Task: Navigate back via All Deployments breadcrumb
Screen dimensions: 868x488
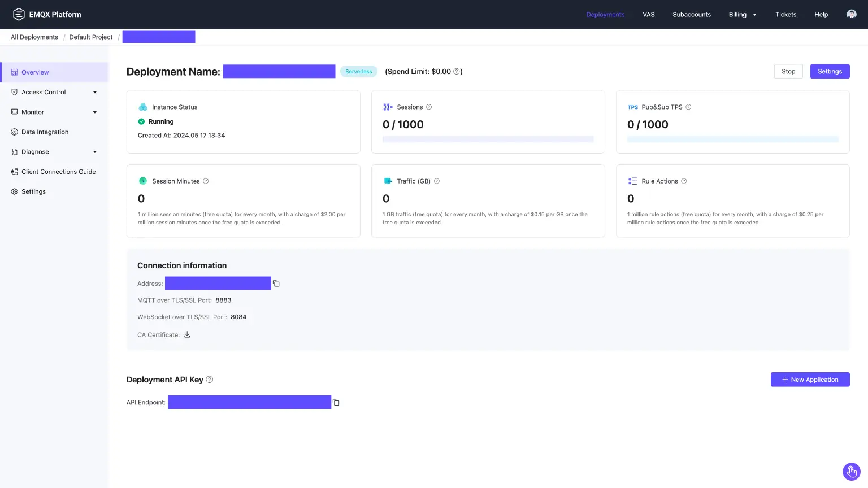Action: click(34, 37)
